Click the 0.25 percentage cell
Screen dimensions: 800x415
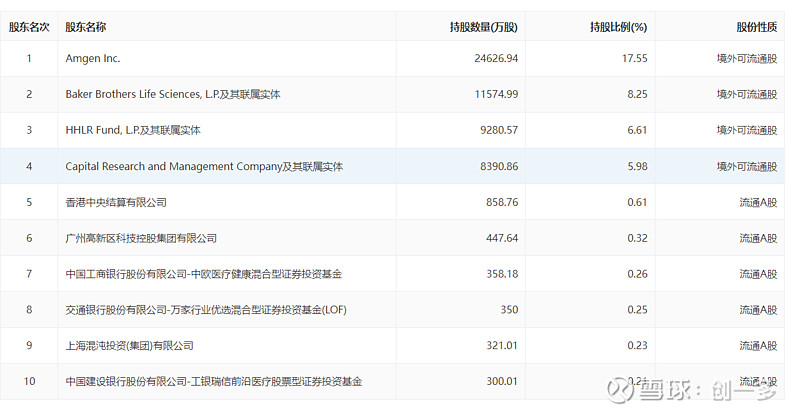point(637,310)
